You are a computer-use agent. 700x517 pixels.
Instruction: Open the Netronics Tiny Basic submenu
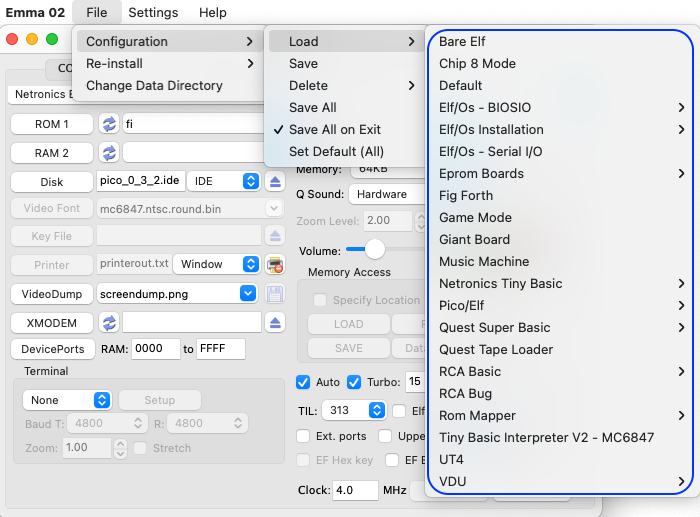561,284
